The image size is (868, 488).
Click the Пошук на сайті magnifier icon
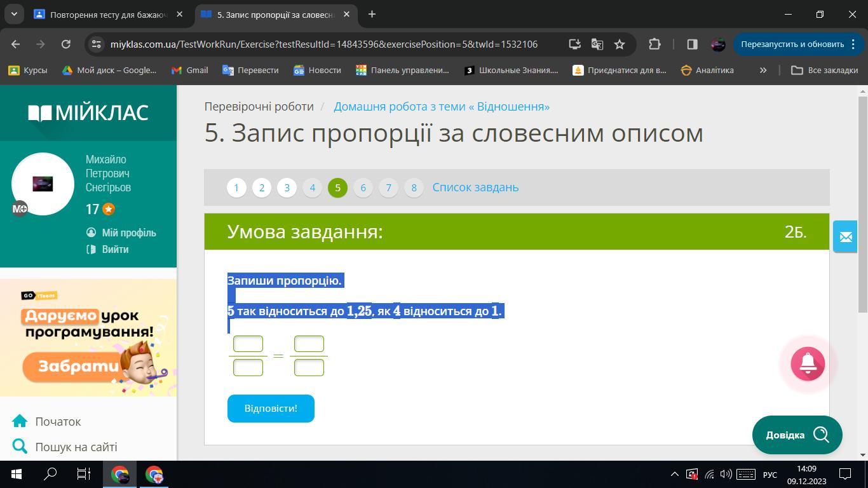(x=20, y=447)
